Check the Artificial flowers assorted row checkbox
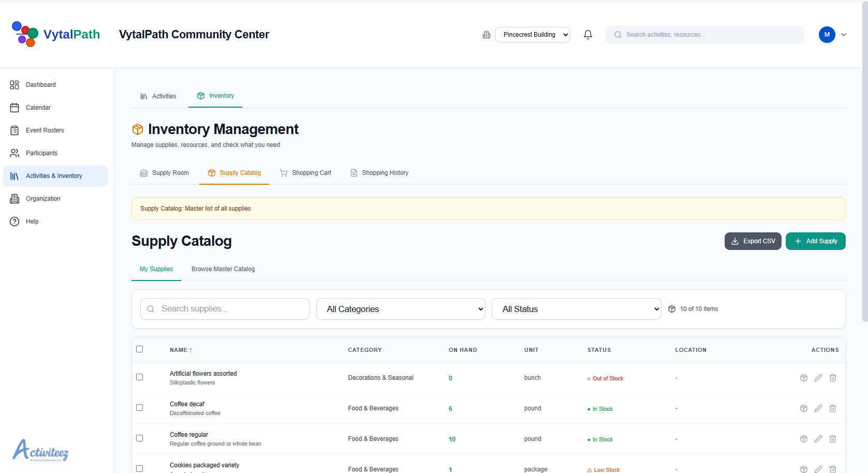 point(139,377)
